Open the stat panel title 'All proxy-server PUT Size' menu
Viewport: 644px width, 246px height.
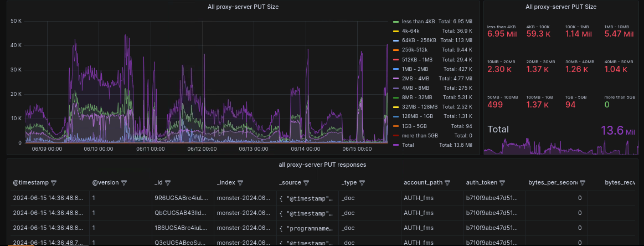click(x=561, y=7)
